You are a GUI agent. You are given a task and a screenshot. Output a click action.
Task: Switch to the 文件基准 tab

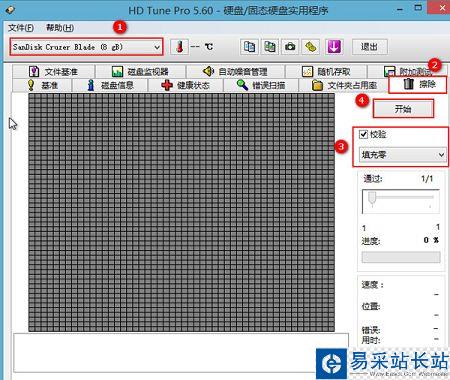point(54,71)
